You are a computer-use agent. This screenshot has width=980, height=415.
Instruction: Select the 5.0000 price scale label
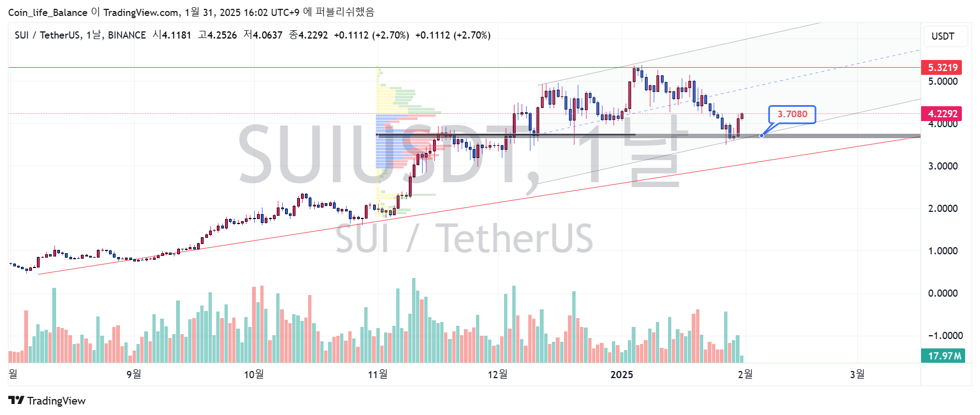click(x=943, y=81)
